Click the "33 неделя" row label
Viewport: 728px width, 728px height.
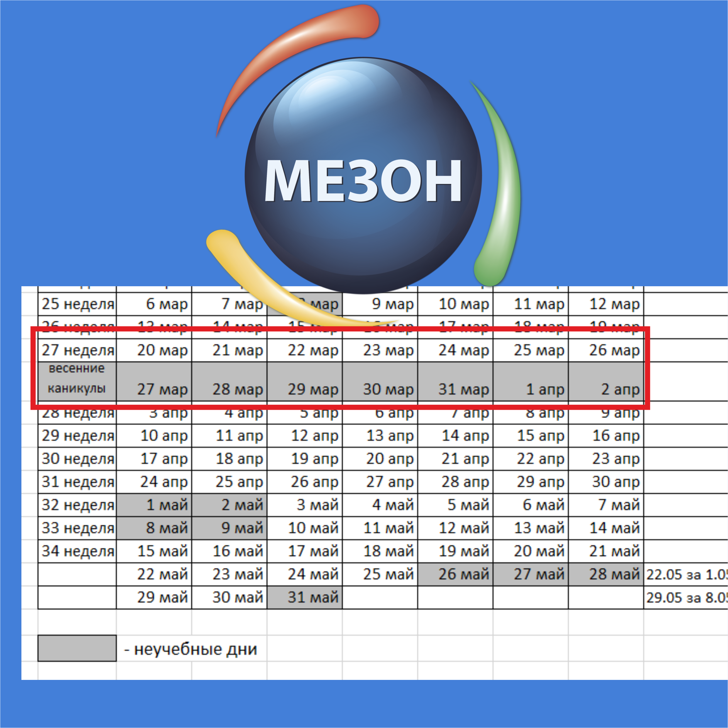77,528
